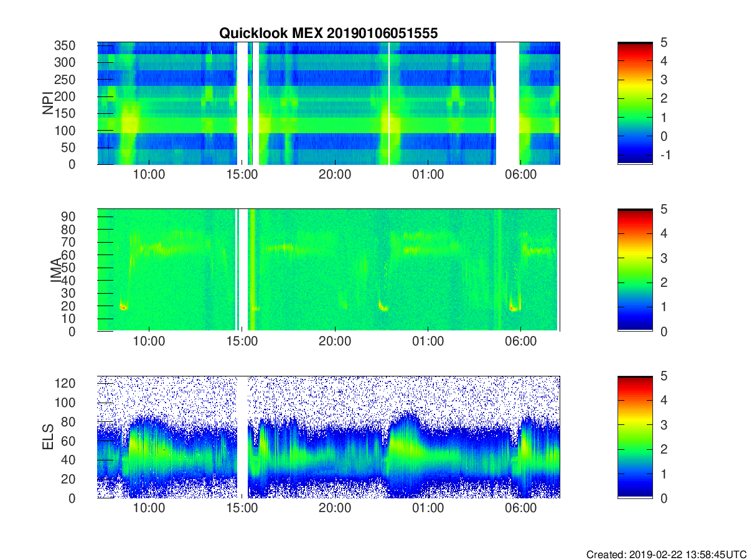
Task: Click the 01:00 time label under the ELS panel
Action: click(428, 508)
